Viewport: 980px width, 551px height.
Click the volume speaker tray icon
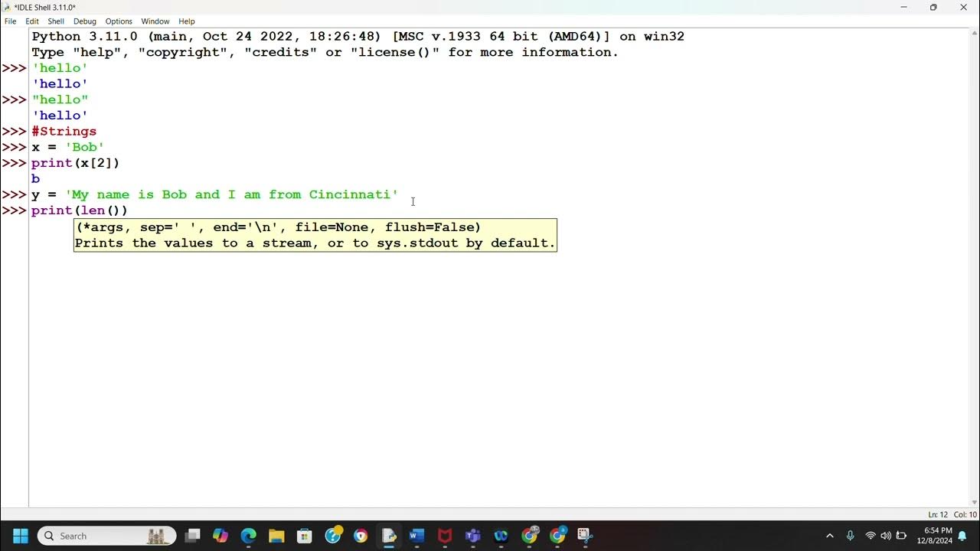click(886, 536)
